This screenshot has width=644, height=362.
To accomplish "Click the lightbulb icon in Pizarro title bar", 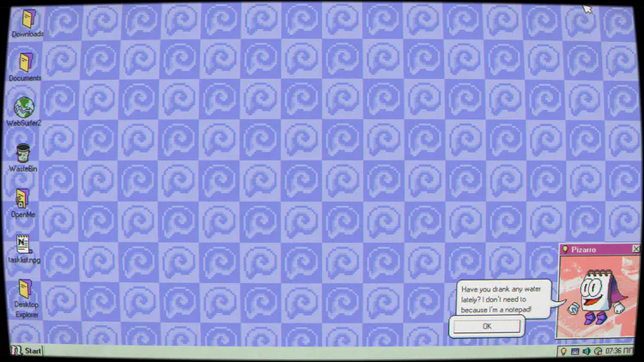I will pyautogui.click(x=565, y=249).
